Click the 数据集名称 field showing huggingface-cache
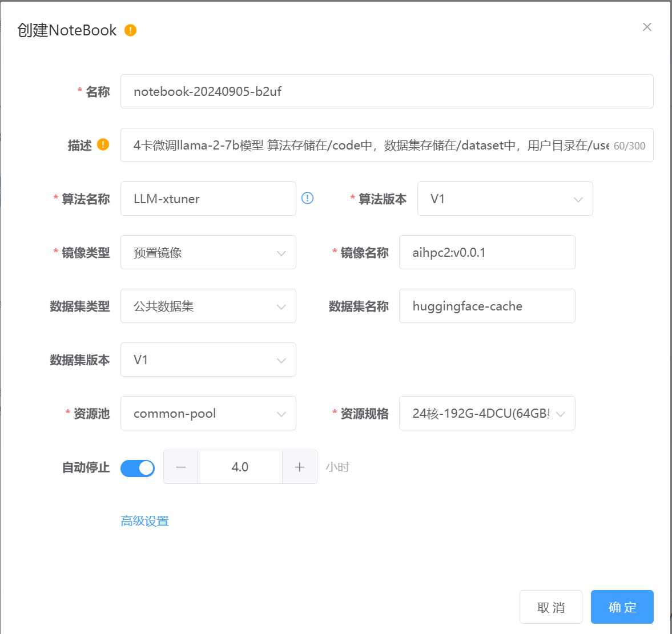This screenshot has height=634, width=672. point(486,306)
